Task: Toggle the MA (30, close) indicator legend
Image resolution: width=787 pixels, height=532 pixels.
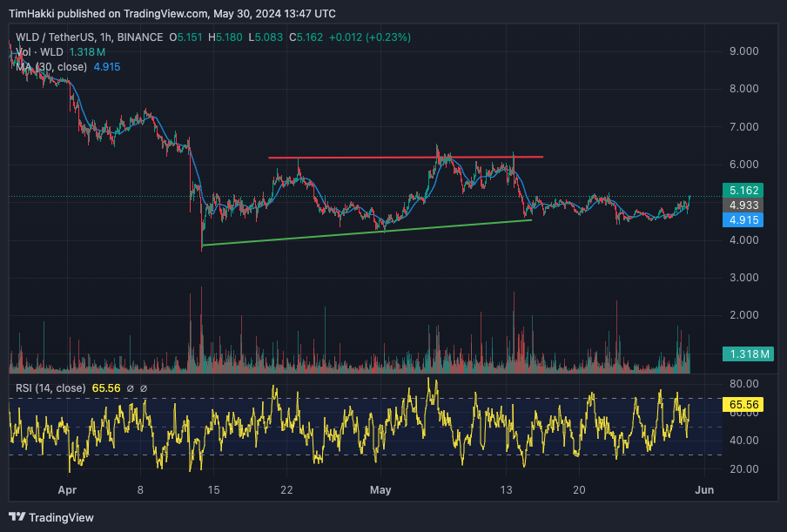Action: click(48, 67)
